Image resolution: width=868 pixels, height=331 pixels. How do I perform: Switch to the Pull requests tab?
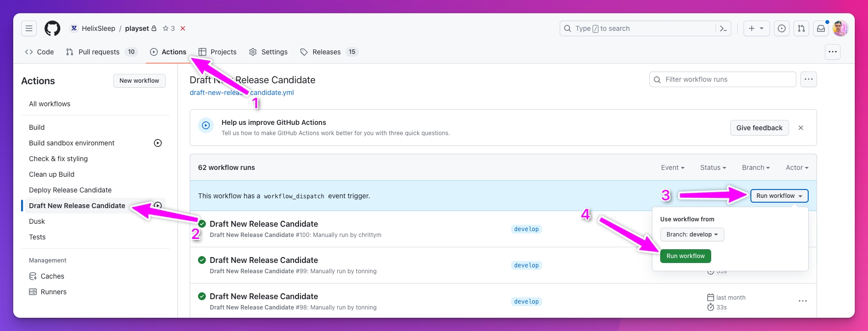[x=99, y=52]
